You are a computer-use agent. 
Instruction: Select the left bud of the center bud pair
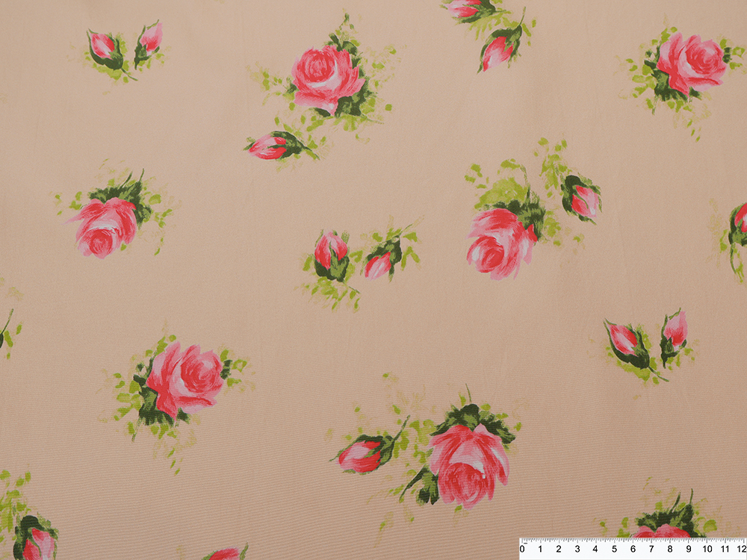point(329,251)
